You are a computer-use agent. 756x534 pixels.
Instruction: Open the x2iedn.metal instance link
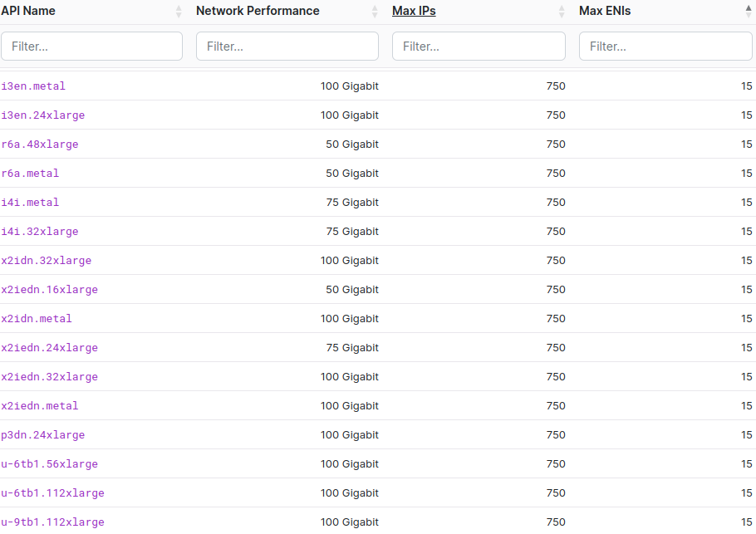(40, 406)
